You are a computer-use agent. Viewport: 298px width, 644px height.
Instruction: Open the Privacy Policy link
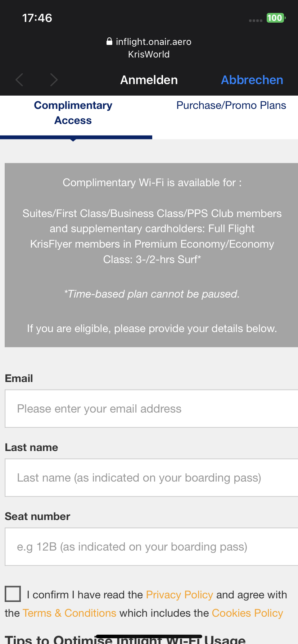(x=180, y=595)
